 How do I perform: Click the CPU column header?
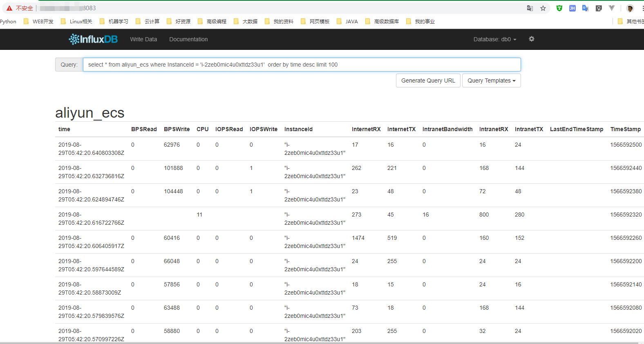[x=203, y=129]
